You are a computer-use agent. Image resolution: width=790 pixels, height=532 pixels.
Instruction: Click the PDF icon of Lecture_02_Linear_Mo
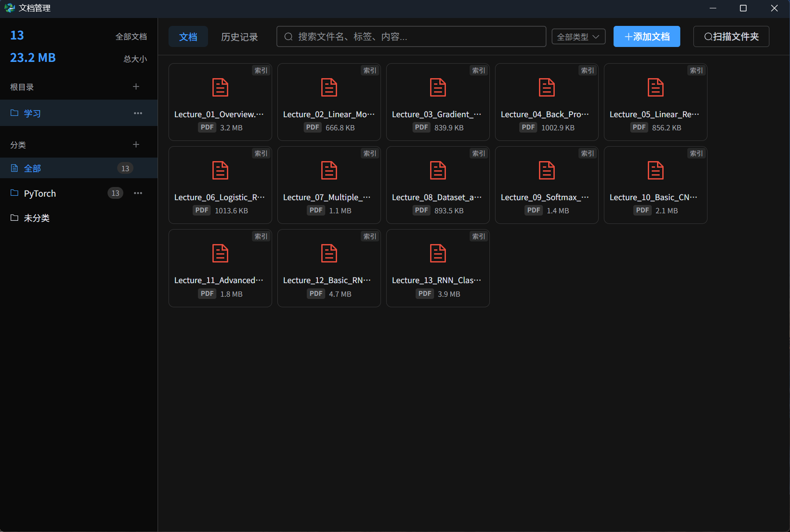coord(329,87)
